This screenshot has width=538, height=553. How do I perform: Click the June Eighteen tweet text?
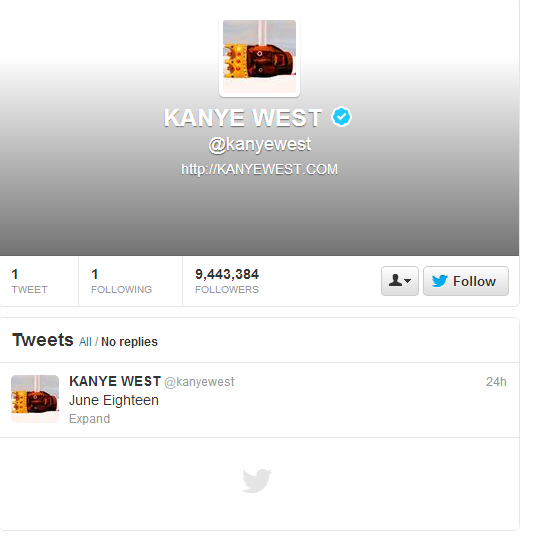114,400
